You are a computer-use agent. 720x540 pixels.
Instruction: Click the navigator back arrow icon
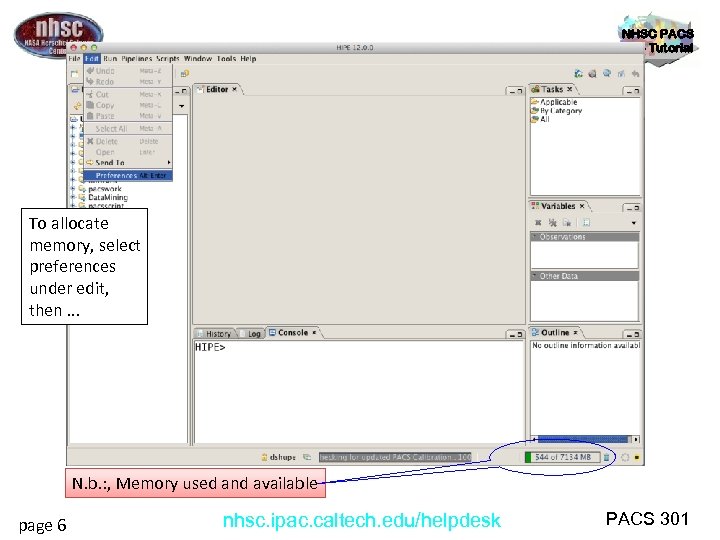tap(78, 107)
